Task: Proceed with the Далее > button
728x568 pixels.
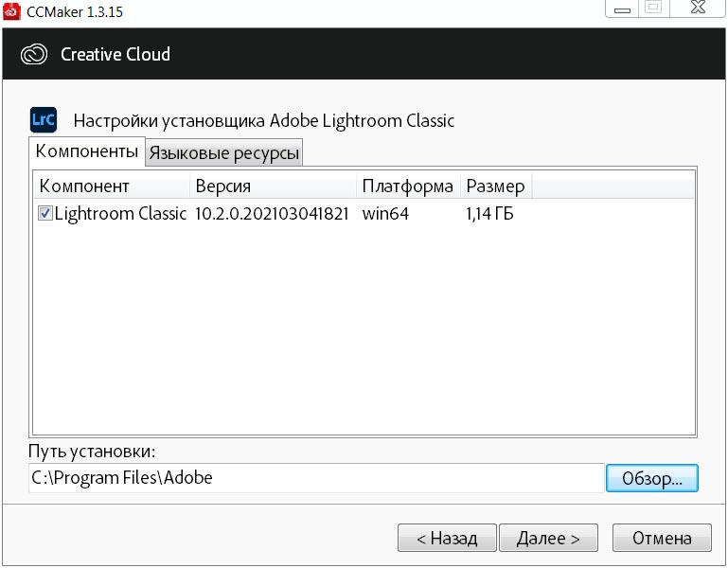Action: [x=548, y=538]
